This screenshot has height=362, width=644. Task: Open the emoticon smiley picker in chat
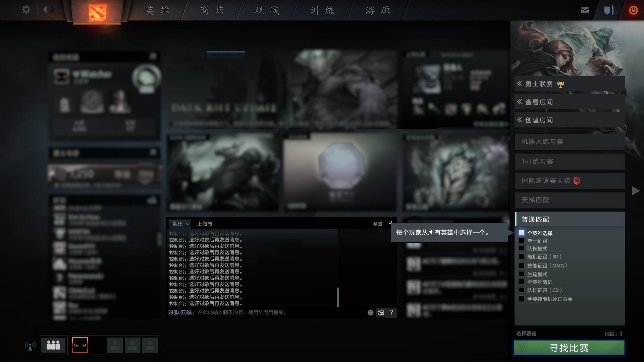click(x=370, y=313)
